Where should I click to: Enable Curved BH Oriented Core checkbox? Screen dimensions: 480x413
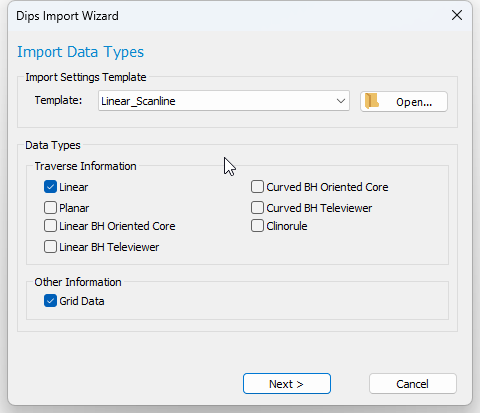click(x=257, y=187)
